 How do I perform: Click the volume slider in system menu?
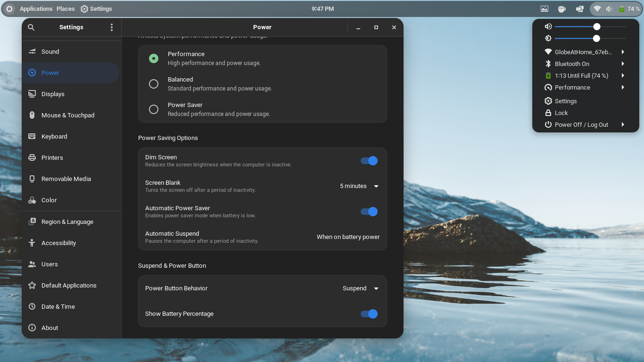click(591, 27)
